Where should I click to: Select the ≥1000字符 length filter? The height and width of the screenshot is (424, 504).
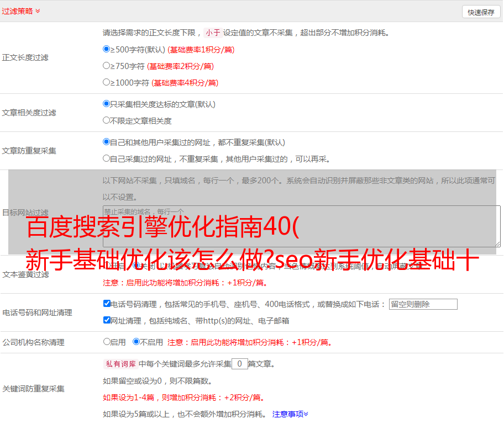tap(107, 82)
